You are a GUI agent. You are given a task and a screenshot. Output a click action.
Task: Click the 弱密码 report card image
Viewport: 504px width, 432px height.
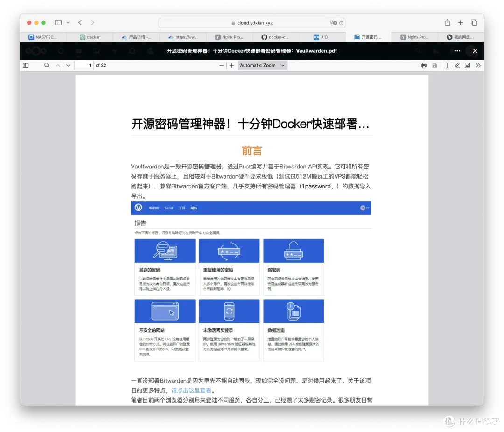coord(294,251)
